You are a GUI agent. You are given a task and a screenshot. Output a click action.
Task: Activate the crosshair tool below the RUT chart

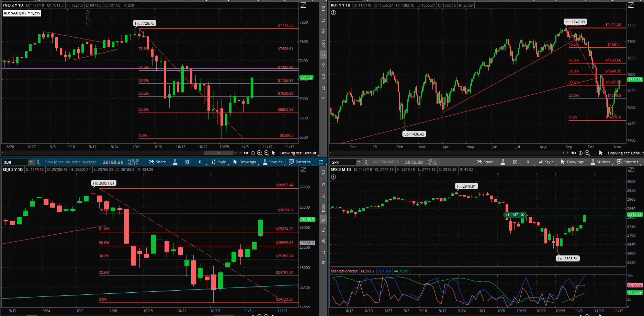[580, 153]
